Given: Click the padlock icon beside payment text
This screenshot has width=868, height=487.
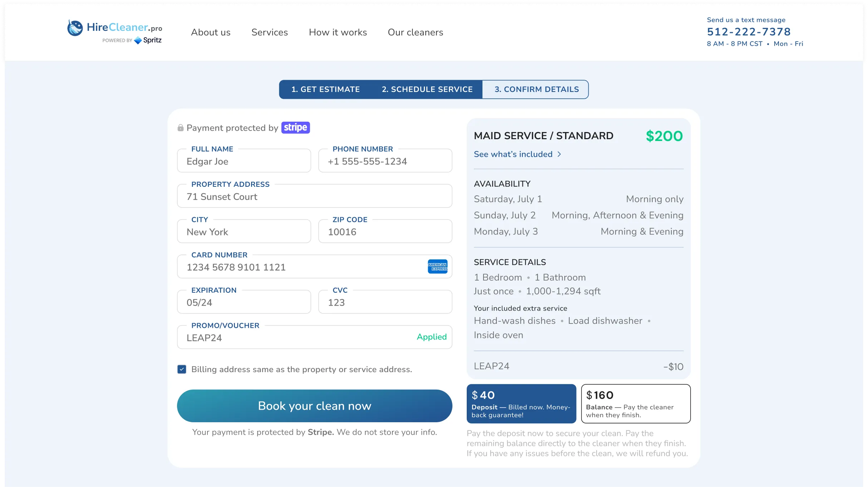Looking at the screenshot, I should 181,127.
